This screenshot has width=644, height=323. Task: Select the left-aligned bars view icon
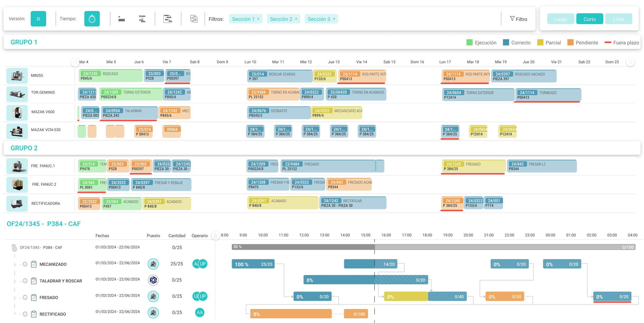121,19
